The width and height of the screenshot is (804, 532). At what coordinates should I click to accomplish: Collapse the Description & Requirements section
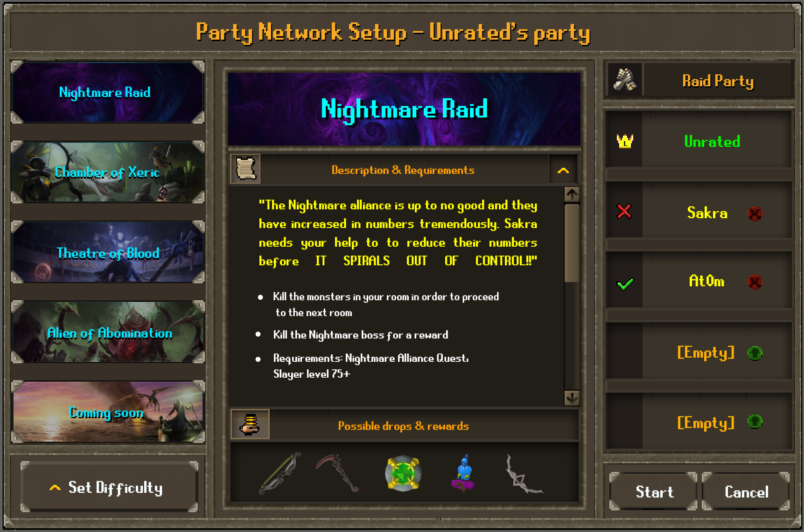click(563, 170)
